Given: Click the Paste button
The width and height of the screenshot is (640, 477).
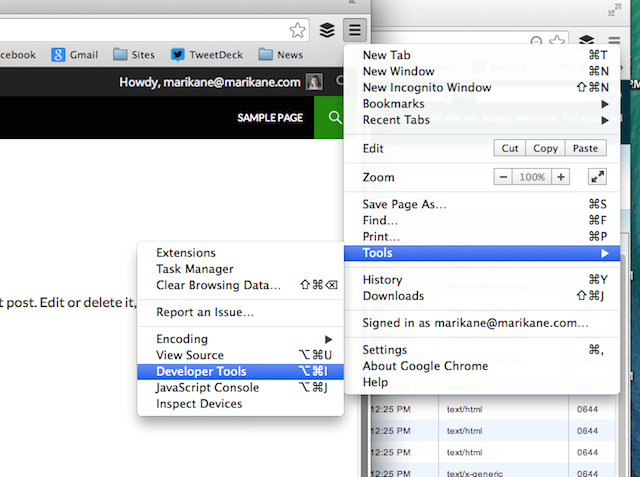Looking at the screenshot, I should (x=585, y=148).
